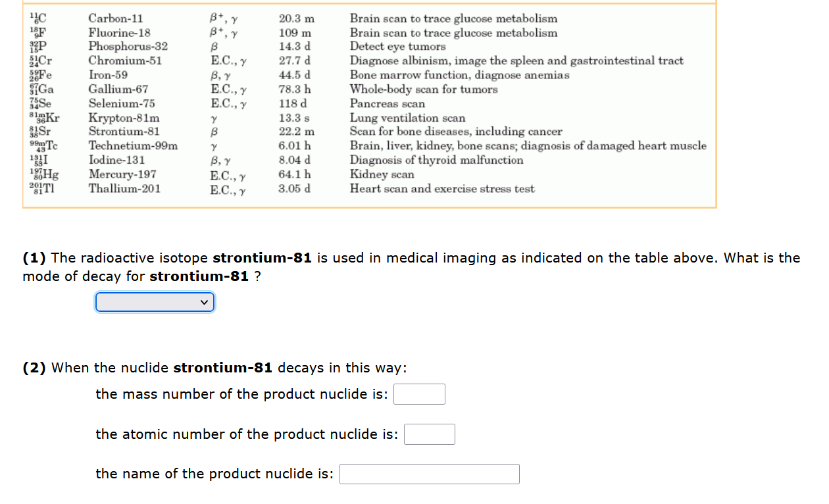Click the 'Kidney scan' use description
The width and height of the screenshot is (829, 504).
pos(382,174)
